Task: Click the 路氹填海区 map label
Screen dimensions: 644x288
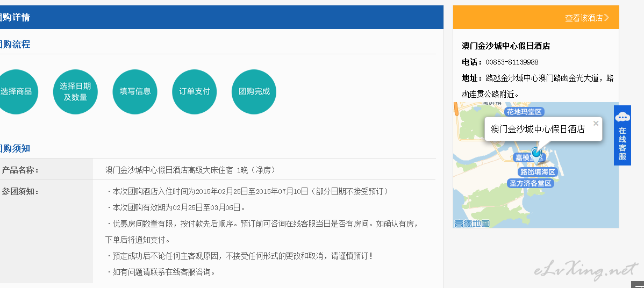Action: (538, 172)
